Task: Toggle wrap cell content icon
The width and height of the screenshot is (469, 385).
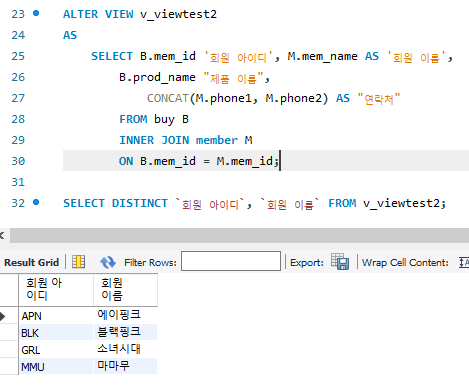Action: 464,262
